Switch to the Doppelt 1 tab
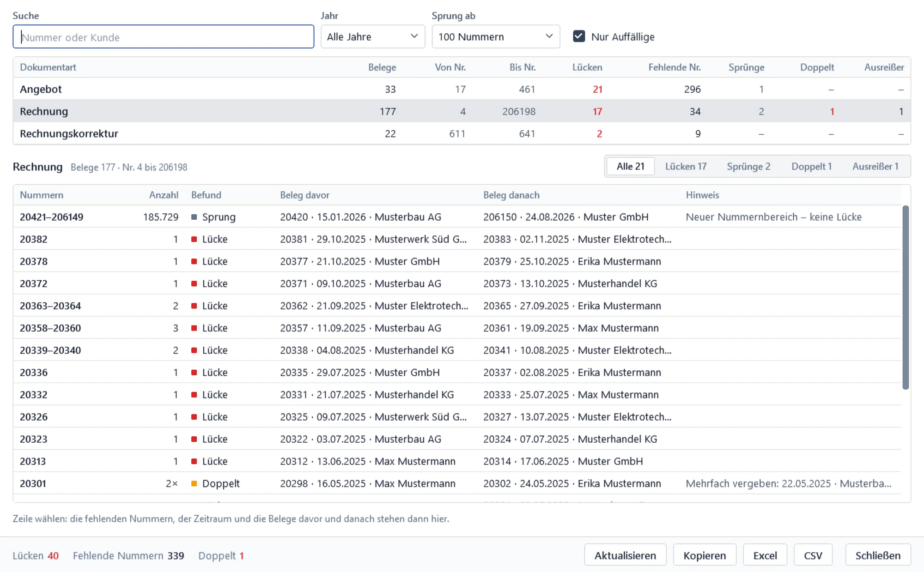The image size is (924, 572). pyautogui.click(x=811, y=167)
